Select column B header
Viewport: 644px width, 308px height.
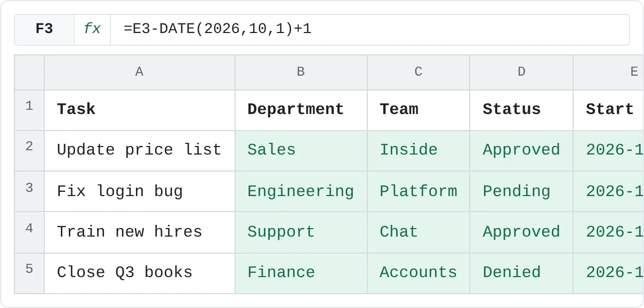(301, 72)
